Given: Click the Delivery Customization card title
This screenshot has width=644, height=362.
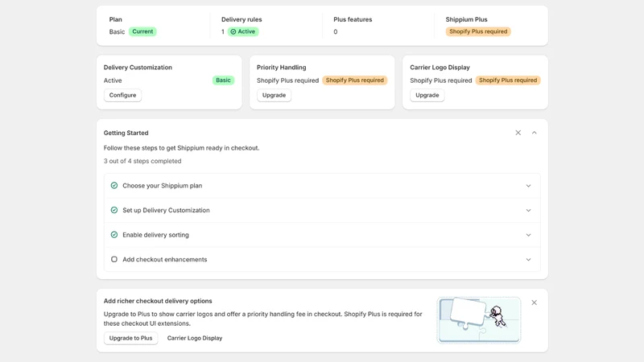Looking at the screenshot, I should [138, 68].
